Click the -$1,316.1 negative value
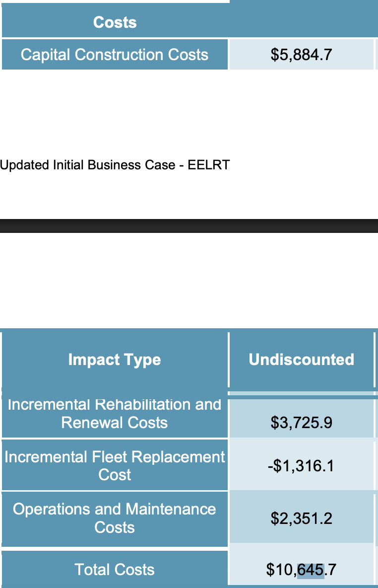This screenshot has width=378, height=588. click(301, 466)
